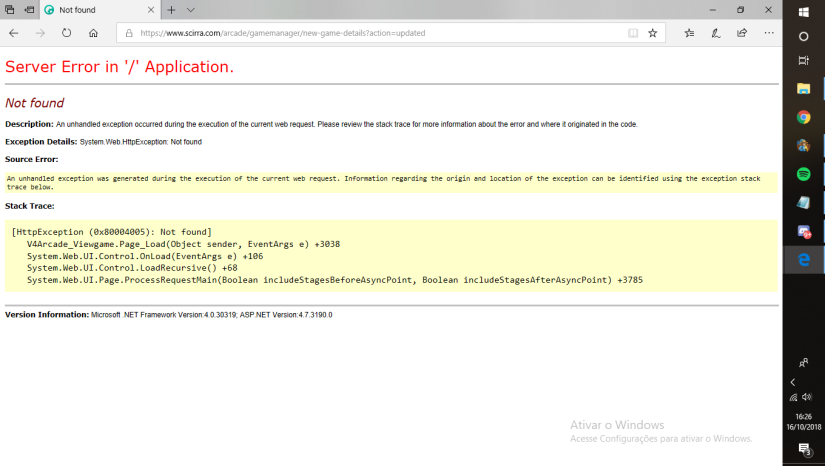Open reading view in address bar
The image size is (825, 466).
pos(633,33)
